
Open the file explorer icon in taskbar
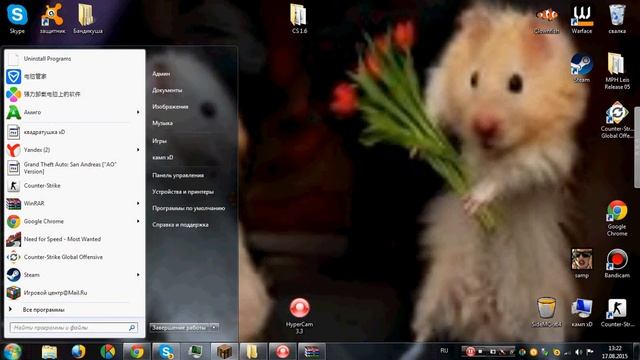click(x=49, y=351)
